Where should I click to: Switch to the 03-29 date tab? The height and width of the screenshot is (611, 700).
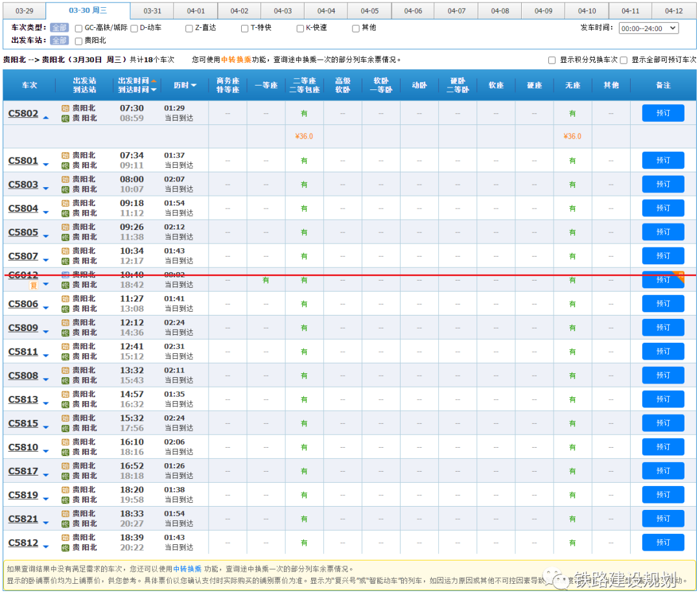coord(25,11)
